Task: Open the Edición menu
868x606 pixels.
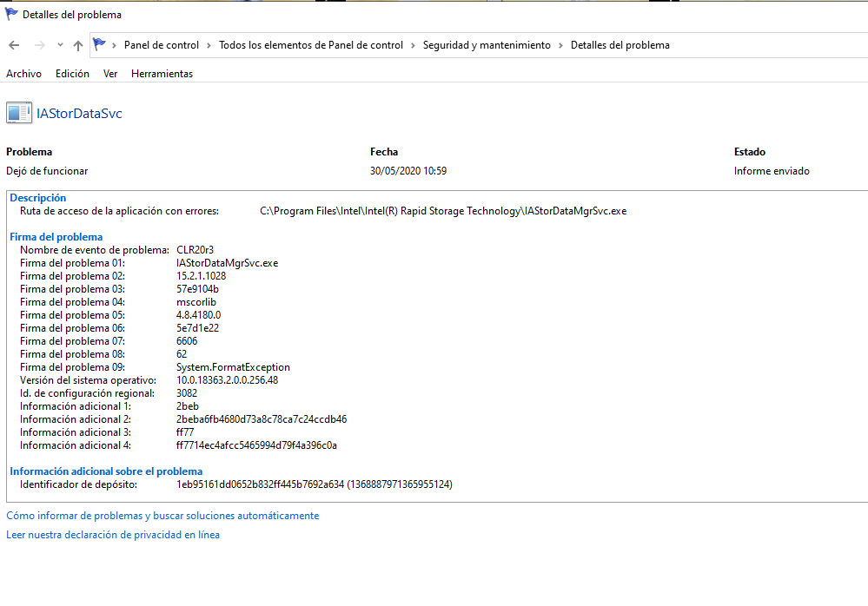Action: pos(72,74)
